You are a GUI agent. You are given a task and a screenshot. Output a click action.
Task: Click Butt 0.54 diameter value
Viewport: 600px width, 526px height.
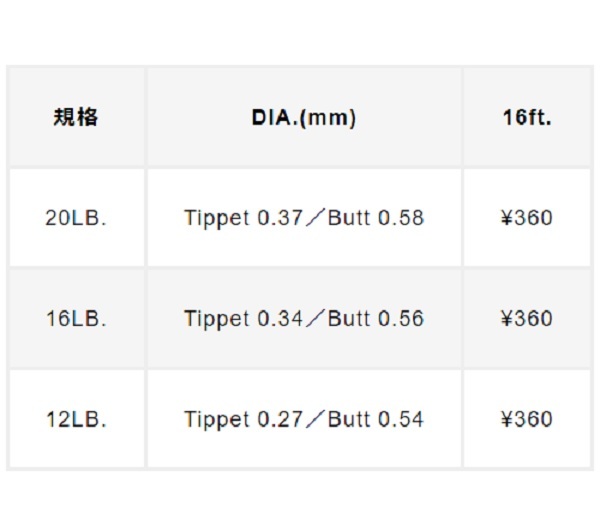tap(376, 419)
